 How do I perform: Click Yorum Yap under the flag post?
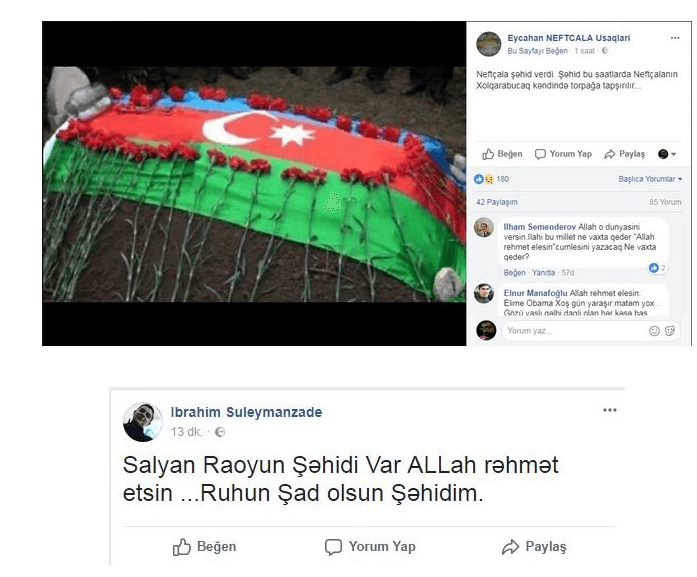coord(563,154)
